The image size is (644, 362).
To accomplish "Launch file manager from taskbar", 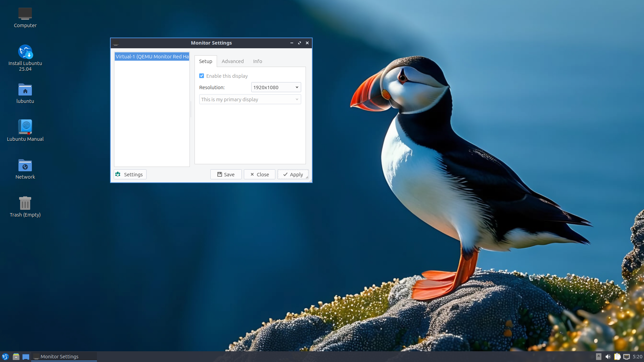I will coord(16,357).
